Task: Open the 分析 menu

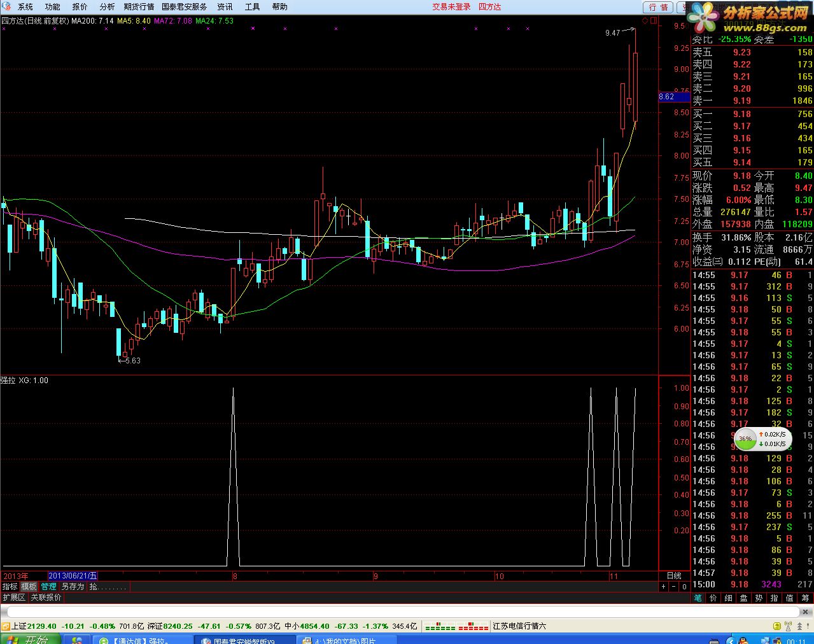Action: tap(107, 7)
